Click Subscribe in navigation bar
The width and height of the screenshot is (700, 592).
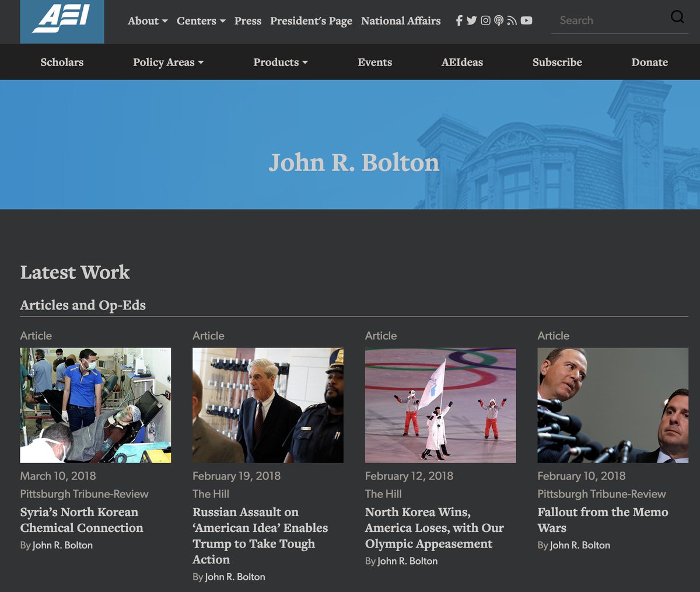pos(557,62)
